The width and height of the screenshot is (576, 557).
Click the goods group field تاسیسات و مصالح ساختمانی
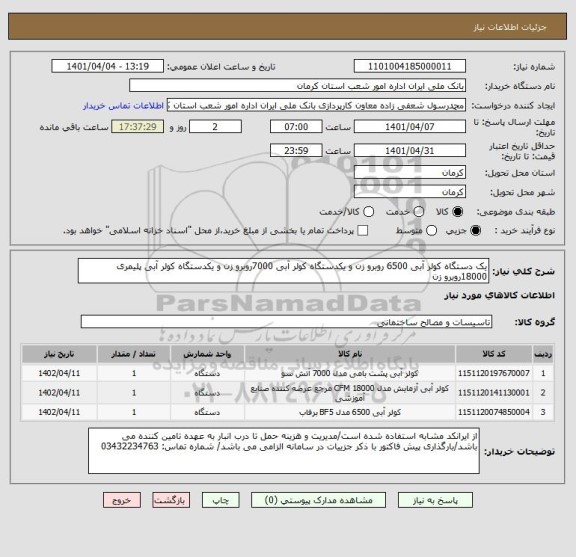pyautogui.click(x=287, y=322)
